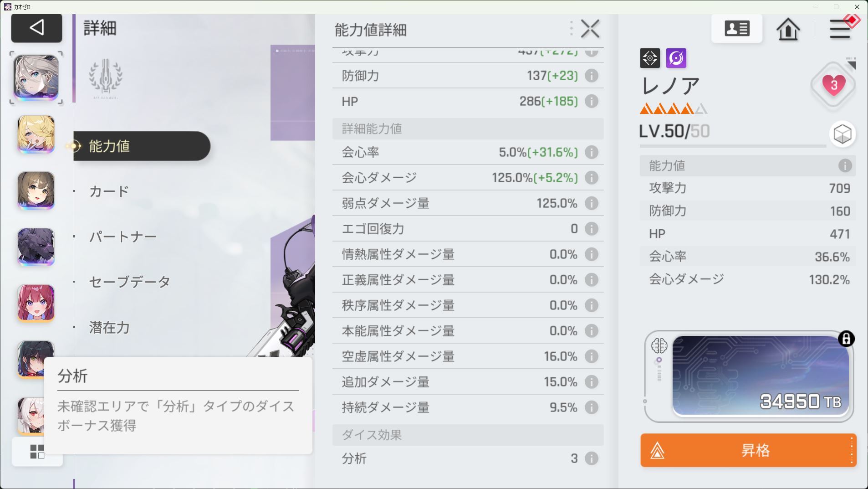This screenshot has height=489, width=868.
Task: Open the カード menu item
Action: point(109,191)
